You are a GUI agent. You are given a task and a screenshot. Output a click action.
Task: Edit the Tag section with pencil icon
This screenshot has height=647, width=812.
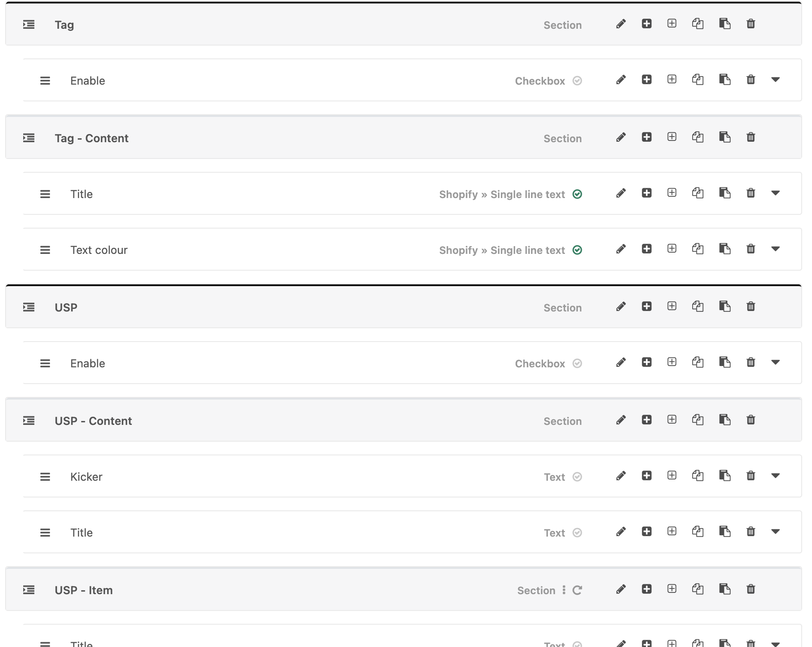621,24
